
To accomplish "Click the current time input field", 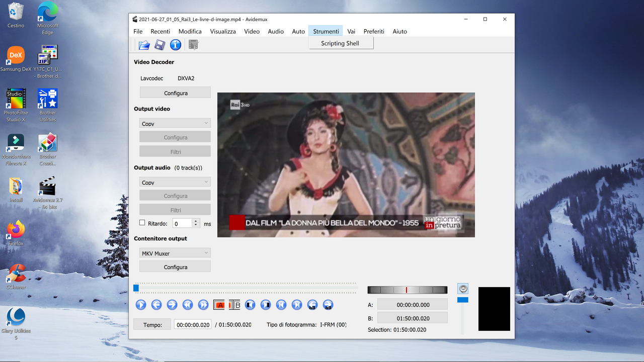I will (x=193, y=324).
